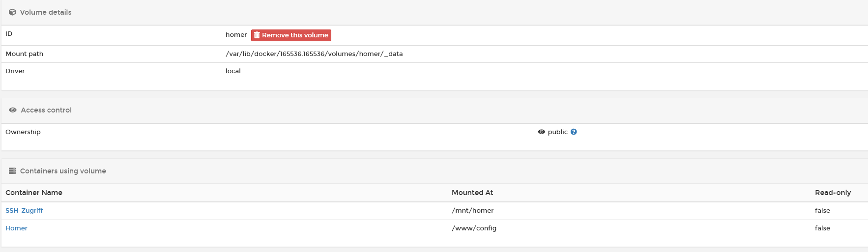Click the /www/config mount point cell
This screenshot has height=252, width=868.
click(474, 228)
